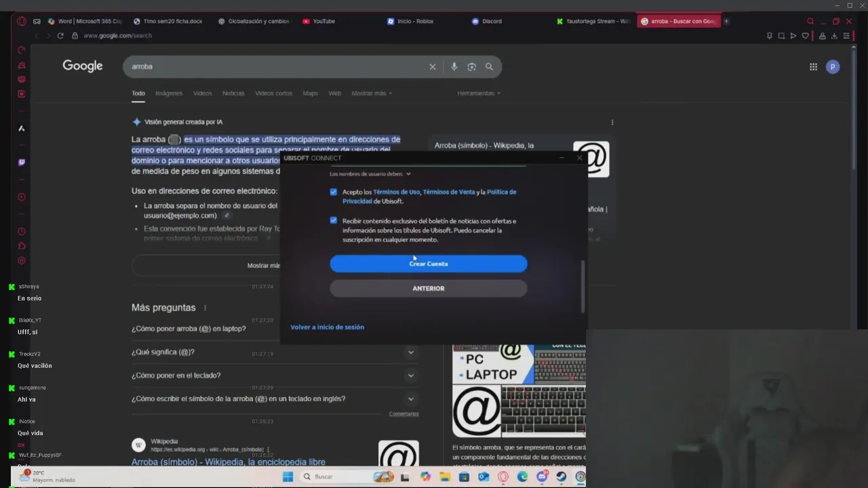Expand the Mostrar más search filter
The height and width of the screenshot is (488, 868).
coord(372,94)
